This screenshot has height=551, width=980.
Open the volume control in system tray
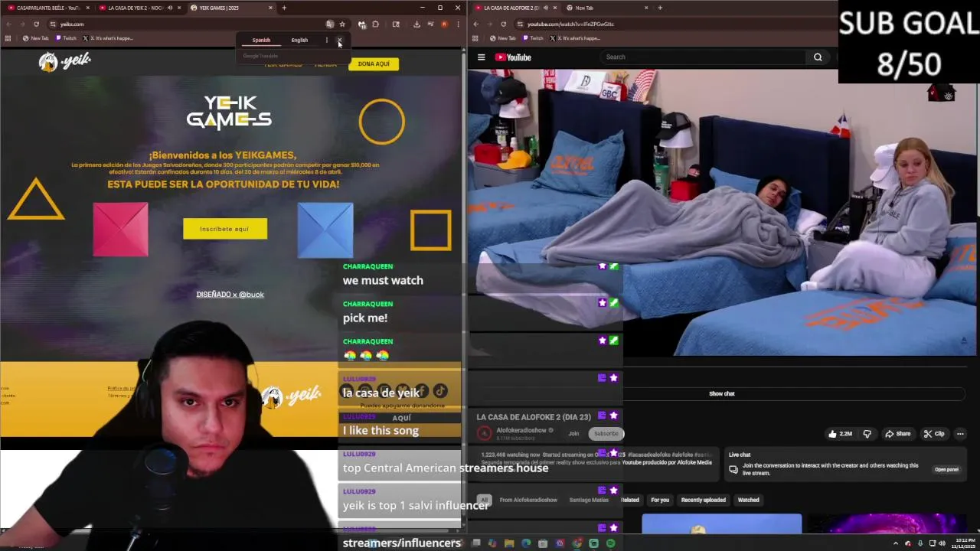(x=942, y=543)
